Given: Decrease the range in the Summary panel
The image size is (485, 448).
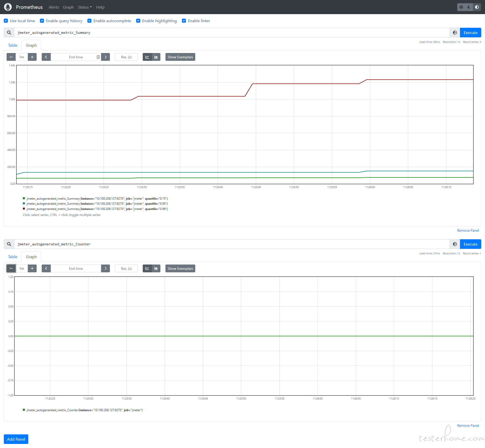Looking at the screenshot, I should click(x=11, y=57).
